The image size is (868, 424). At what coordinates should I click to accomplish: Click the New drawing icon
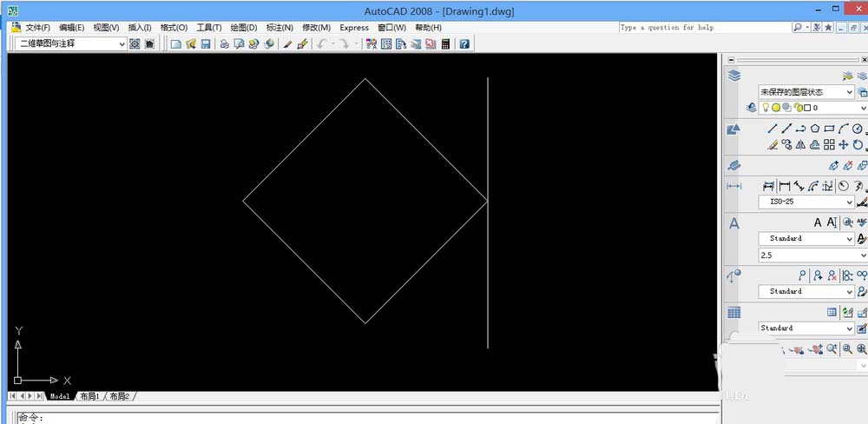[176, 44]
